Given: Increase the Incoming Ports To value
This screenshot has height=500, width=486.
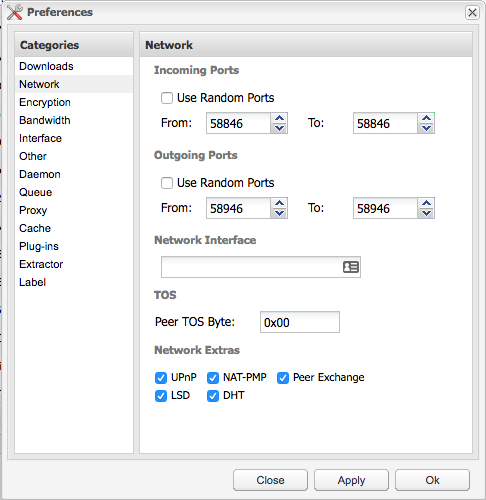Looking at the screenshot, I should pyautogui.click(x=426, y=118).
